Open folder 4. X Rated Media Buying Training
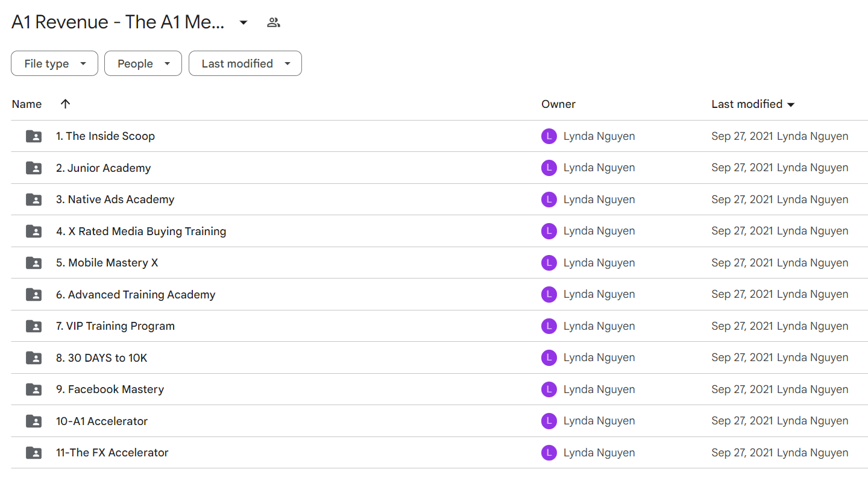 [141, 232]
